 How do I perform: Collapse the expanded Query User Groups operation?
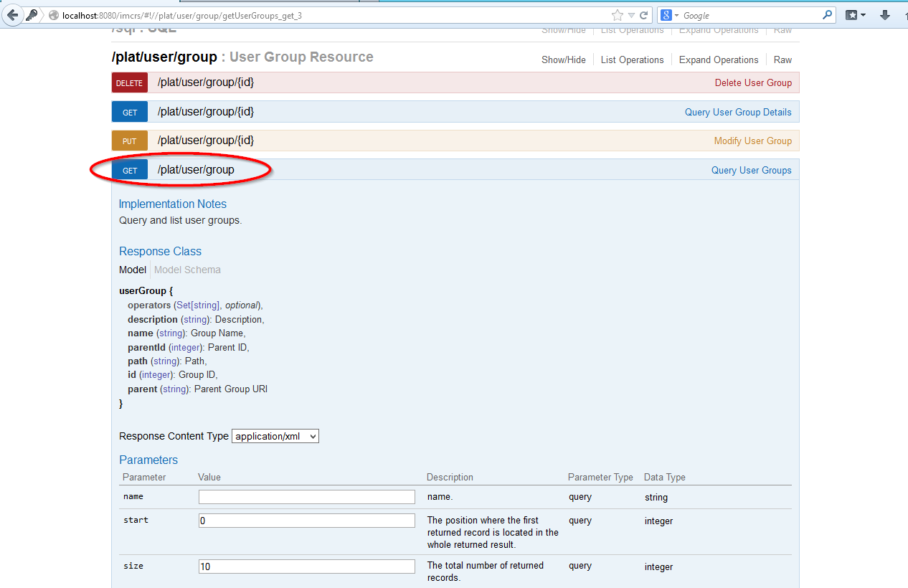coord(751,170)
